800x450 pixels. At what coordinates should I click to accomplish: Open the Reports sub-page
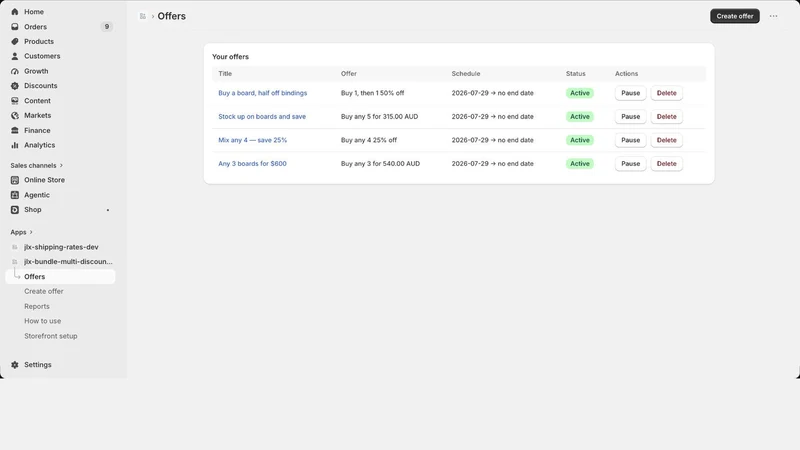[37, 306]
